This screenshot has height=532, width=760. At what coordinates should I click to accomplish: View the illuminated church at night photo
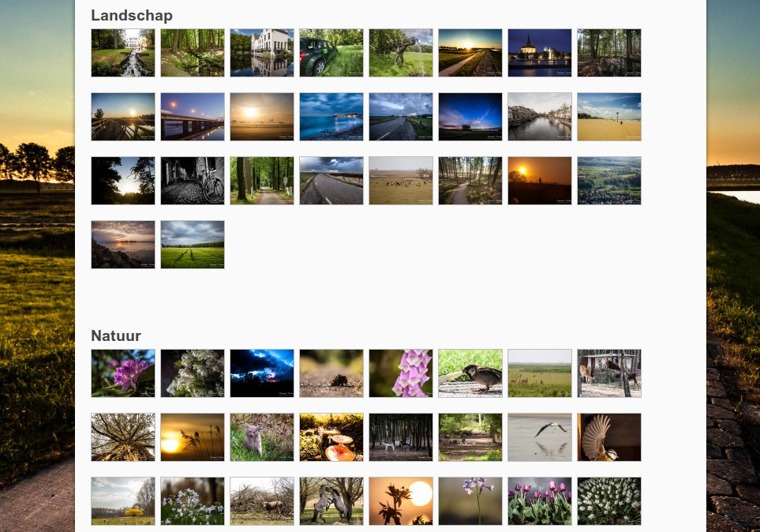pyautogui.click(x=540, y=53)
